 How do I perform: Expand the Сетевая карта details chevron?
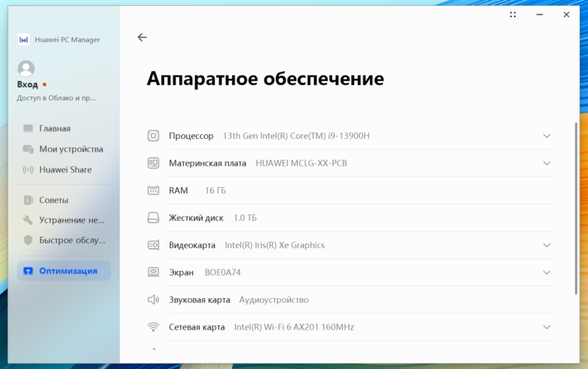547,327
